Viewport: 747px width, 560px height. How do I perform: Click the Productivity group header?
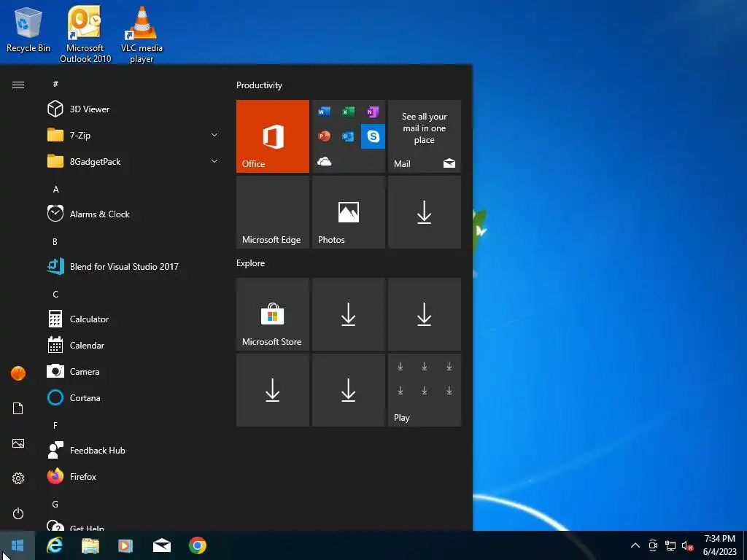259,85
